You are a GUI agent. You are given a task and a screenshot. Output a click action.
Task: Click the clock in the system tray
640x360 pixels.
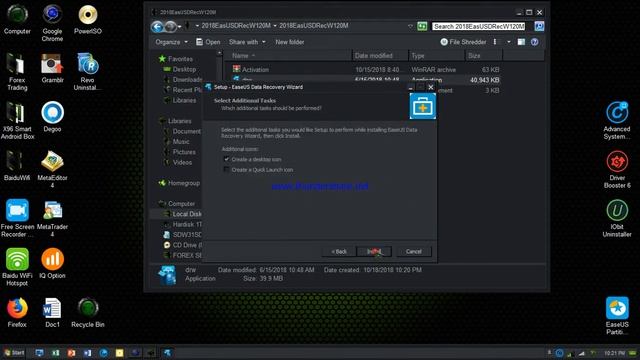[614, 353]
